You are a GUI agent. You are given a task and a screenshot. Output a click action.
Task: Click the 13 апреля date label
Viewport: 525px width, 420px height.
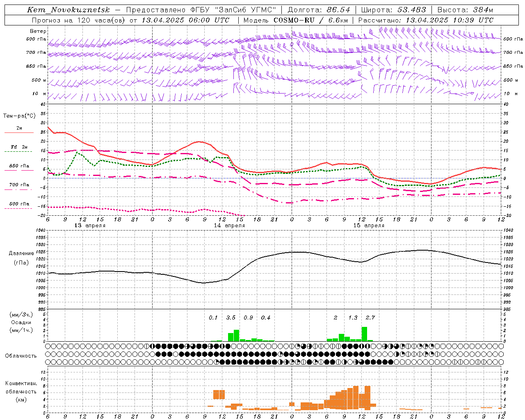[x=89, y=226]
